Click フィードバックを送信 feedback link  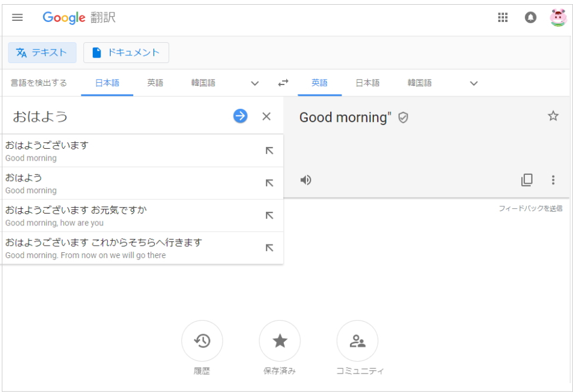(530, 208)
